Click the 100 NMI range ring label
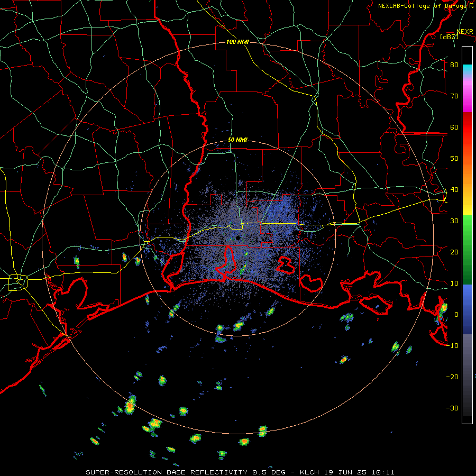 (x=237, y=42)
